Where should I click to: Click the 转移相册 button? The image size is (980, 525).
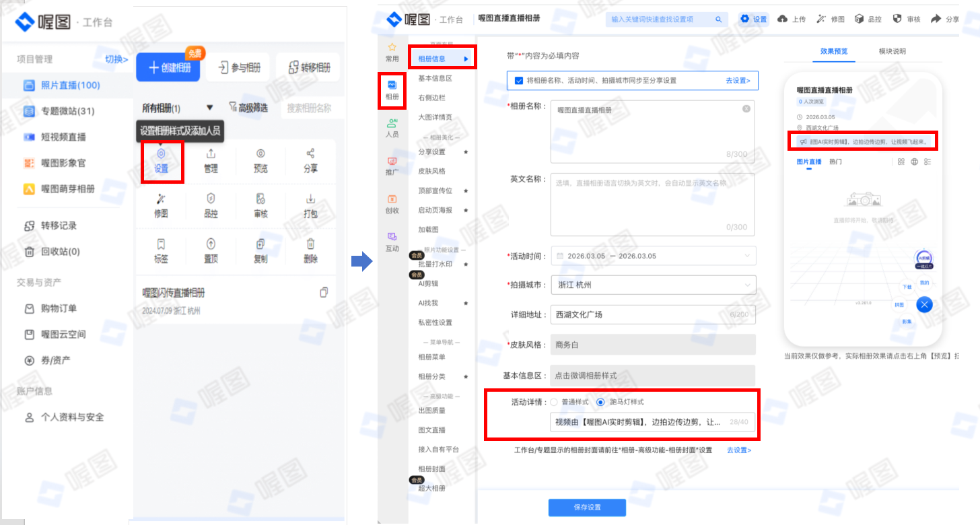tap(308, 67)
